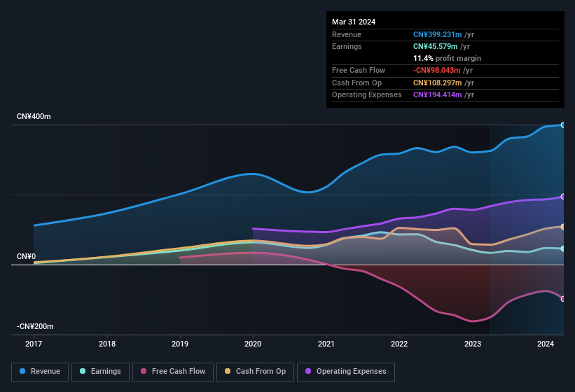Click the 2023 x-axis label

[x=473, y=344]
